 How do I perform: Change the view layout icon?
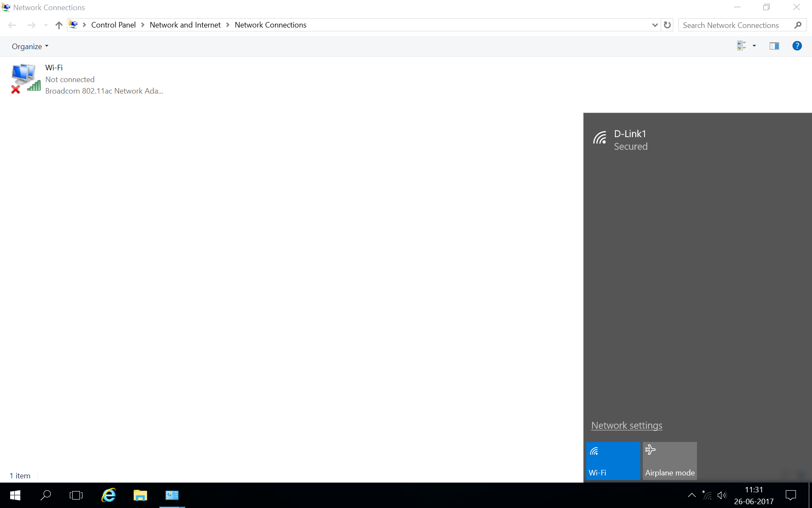[741, 46]
